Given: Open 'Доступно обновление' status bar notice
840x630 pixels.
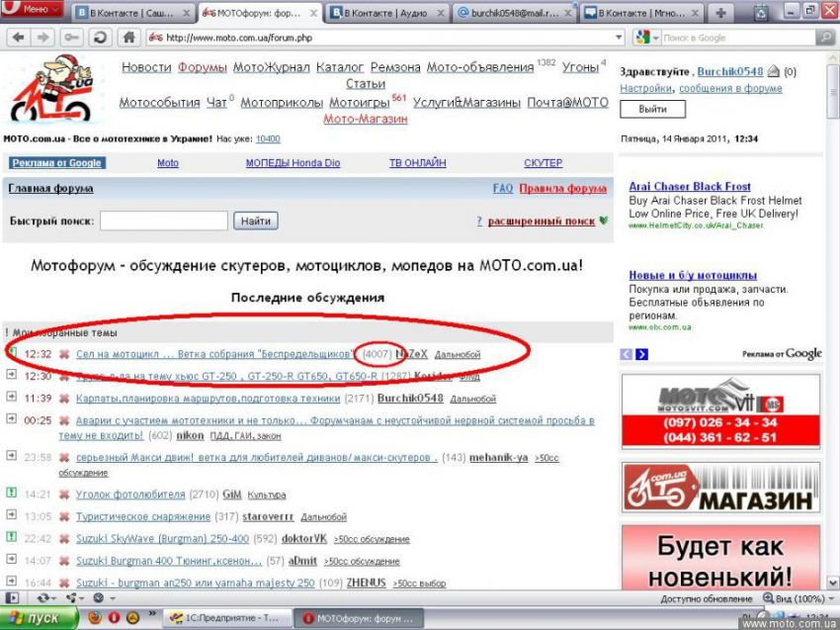Looking at the screenshot, I should coord(706,599).
